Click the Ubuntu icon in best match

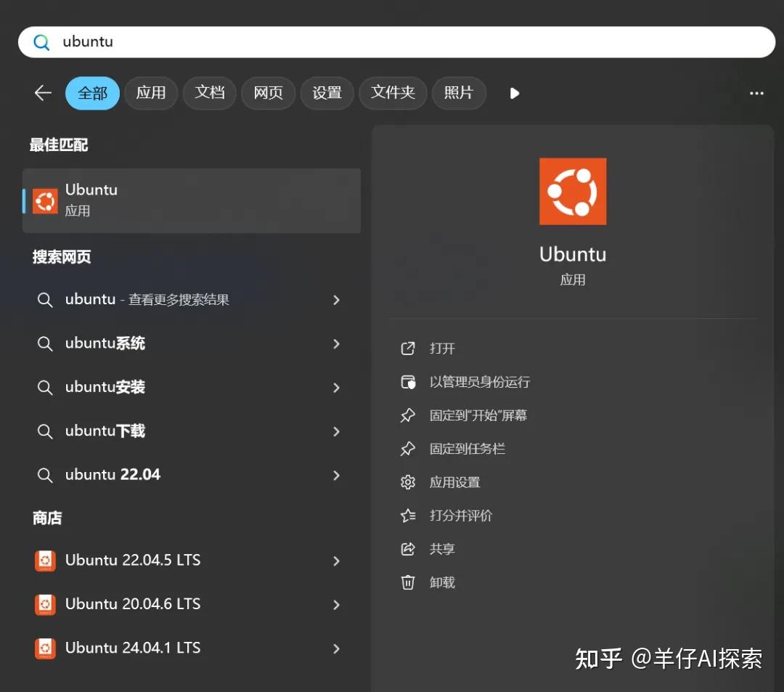tap(45, 201)
